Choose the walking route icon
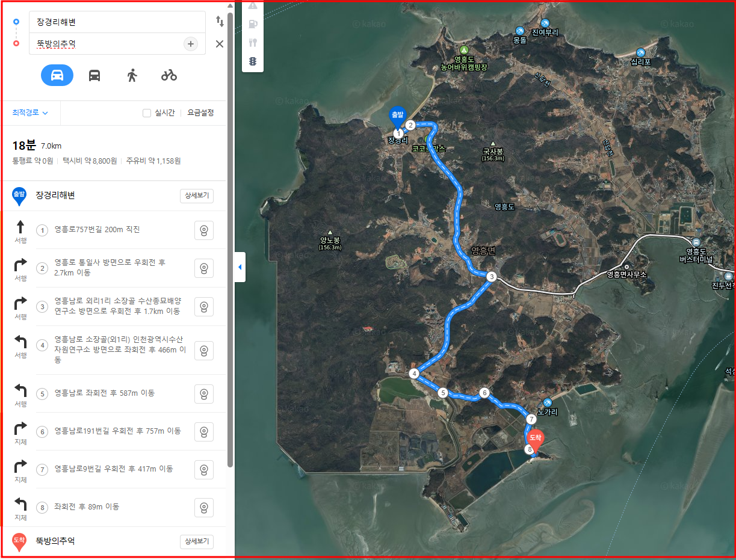 (132, 75)
